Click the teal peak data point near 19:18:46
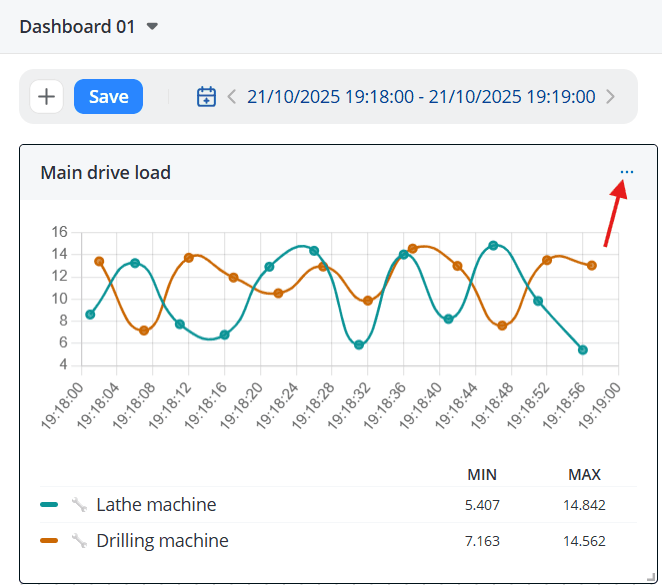 tap(493, 245)
